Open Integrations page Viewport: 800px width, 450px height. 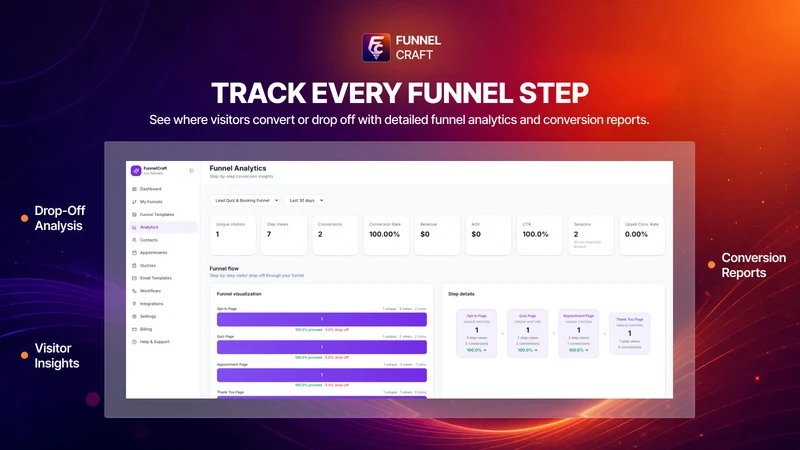click(x=163, y=304)
